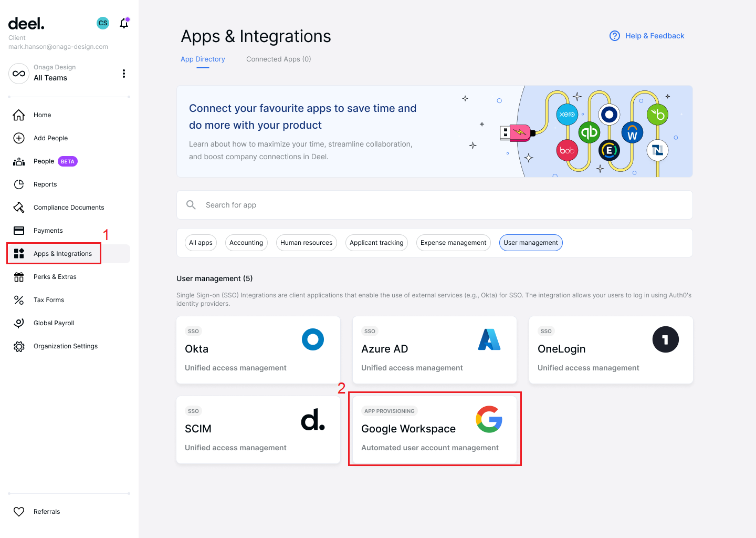Screen dimensions: 756x538
Task: Click the Add People plus icon
Action: click(x=19, y=138)
